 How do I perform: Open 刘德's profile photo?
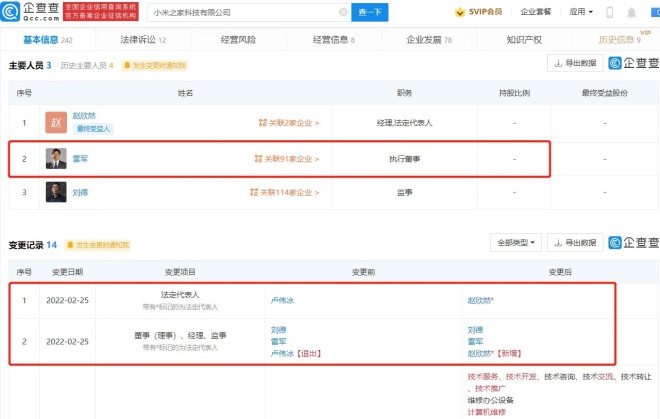[x=56, y=193]
